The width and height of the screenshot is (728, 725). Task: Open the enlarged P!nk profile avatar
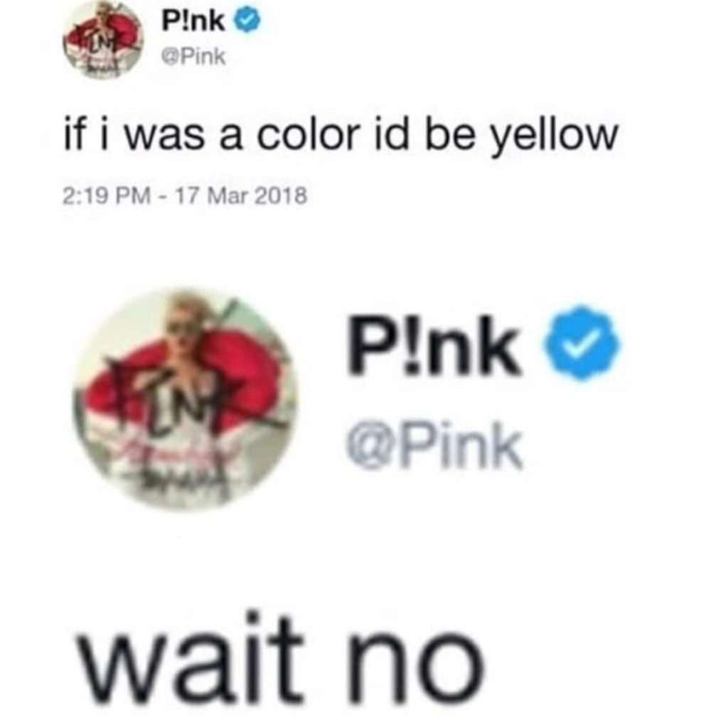pyautogui.click(x=184, y=398)
